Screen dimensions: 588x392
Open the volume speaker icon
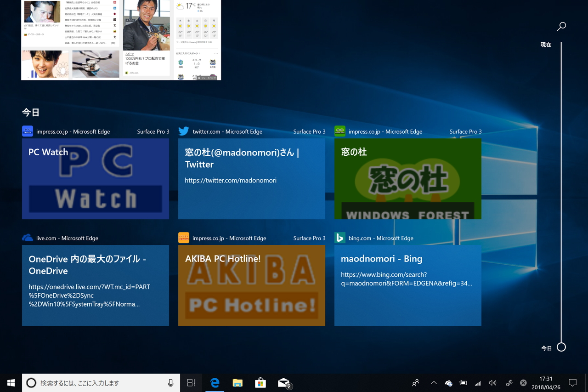493,383
